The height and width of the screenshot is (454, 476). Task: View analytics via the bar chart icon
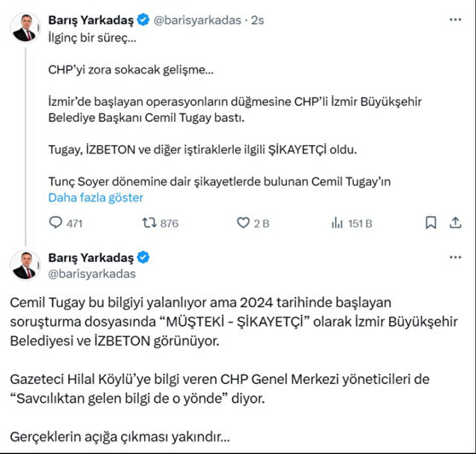click(x=337, y=223)
